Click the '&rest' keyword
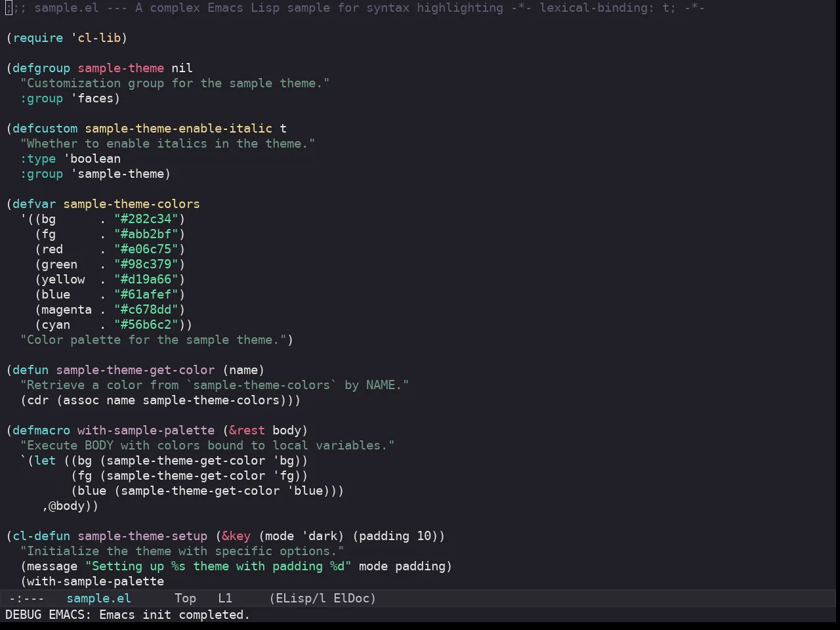The width and height of the screenshot is (840, 630). tap(247, 430)
